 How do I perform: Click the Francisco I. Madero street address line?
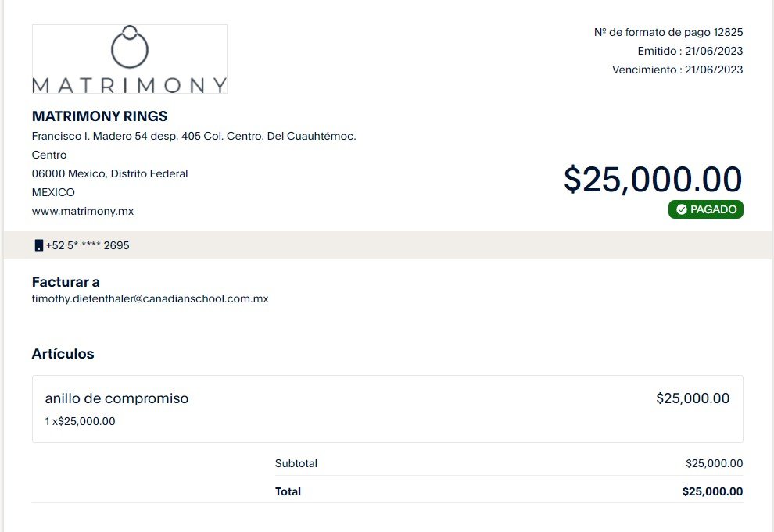[x=194, y=136]
